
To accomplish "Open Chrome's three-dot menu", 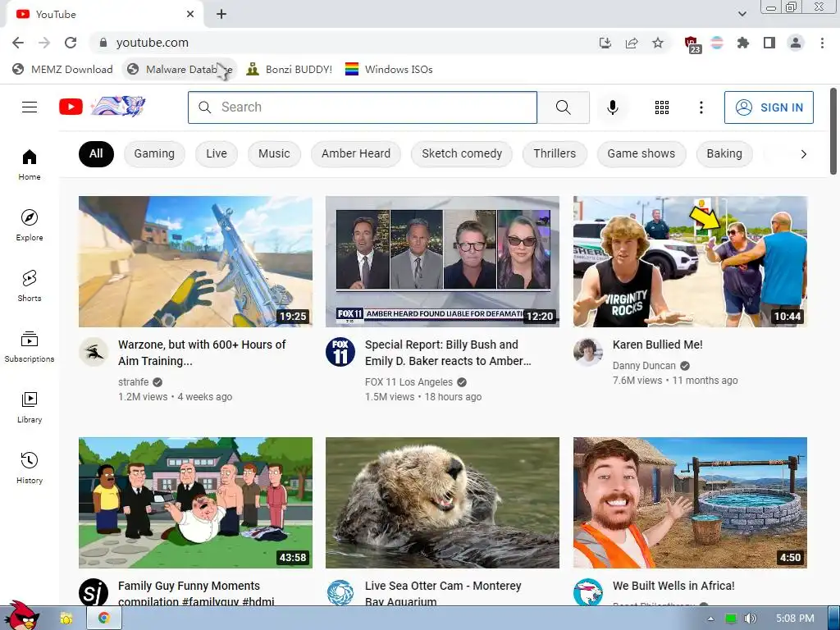I will point(822,43).
